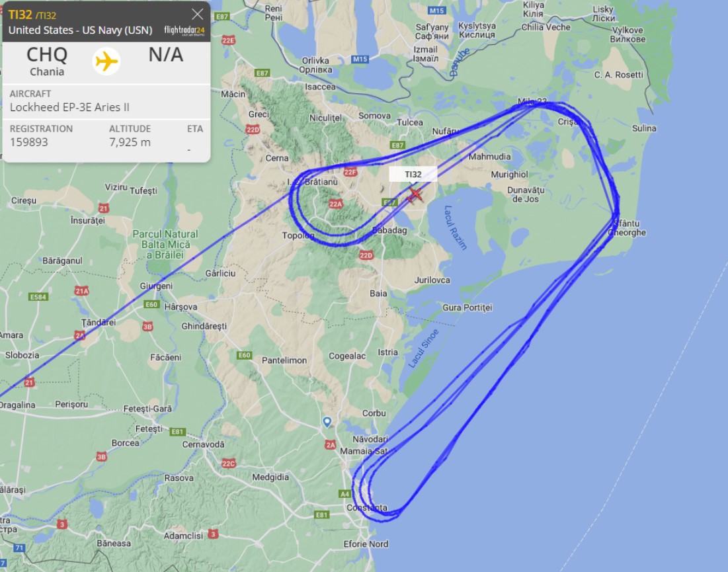Click the Flightradar24 logo
The height and width of the screenshot is (572, 728).
click(x=184, y=30)
